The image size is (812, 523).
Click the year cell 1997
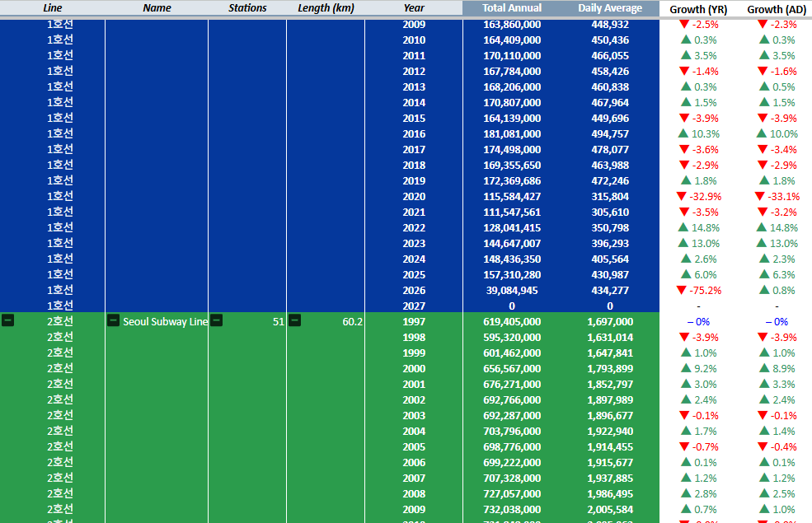(x=414, y=322)
